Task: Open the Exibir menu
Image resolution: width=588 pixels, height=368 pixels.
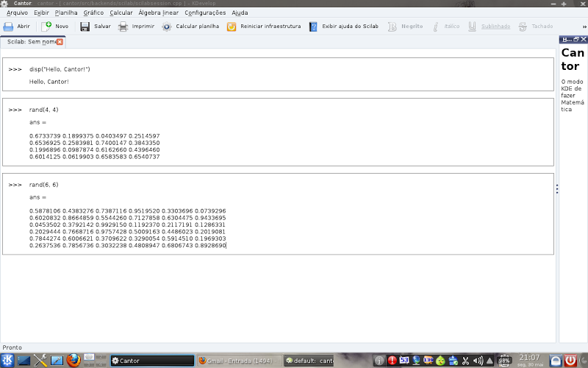Action: [x=41, y=13]
